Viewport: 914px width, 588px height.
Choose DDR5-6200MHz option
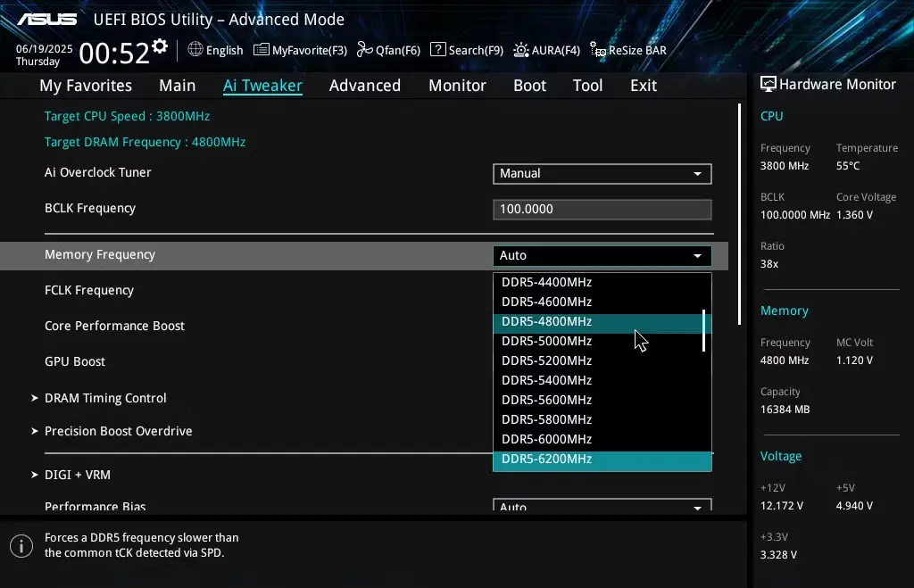point(602,460)
